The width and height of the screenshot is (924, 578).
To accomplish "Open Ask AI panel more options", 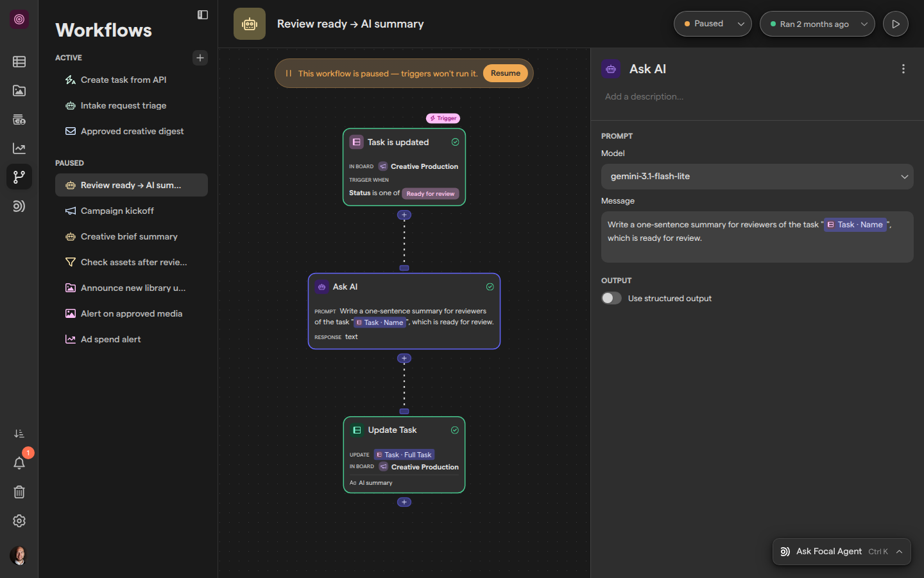I will (x=903, y=69).
